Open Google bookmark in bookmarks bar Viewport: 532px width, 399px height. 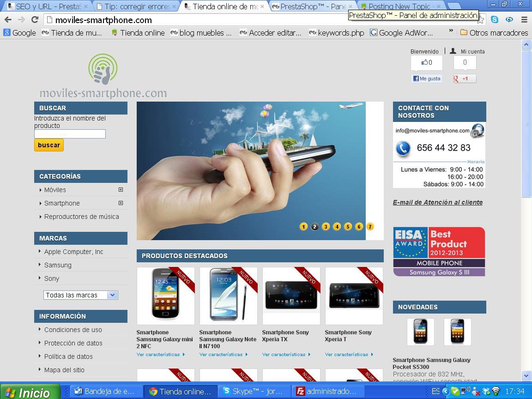click(x=20, y=33)
